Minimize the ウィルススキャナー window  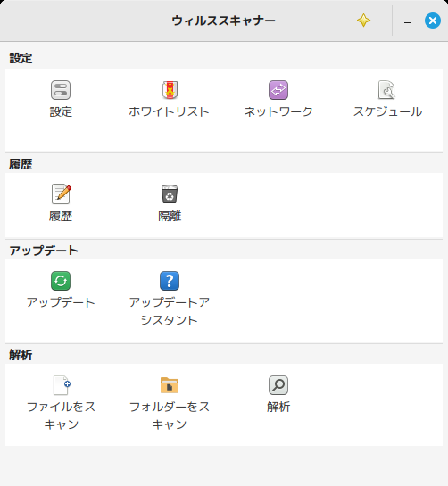coord(408,21)
